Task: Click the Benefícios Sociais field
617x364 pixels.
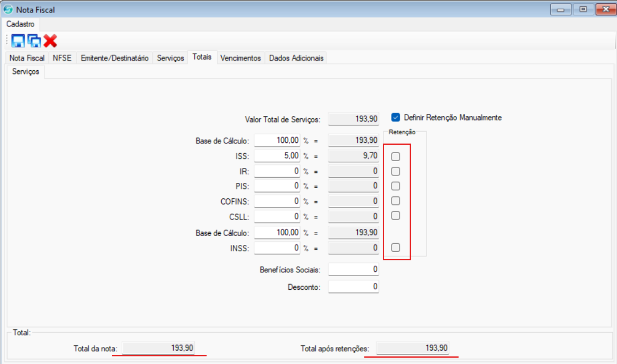Action: point(353,269)
